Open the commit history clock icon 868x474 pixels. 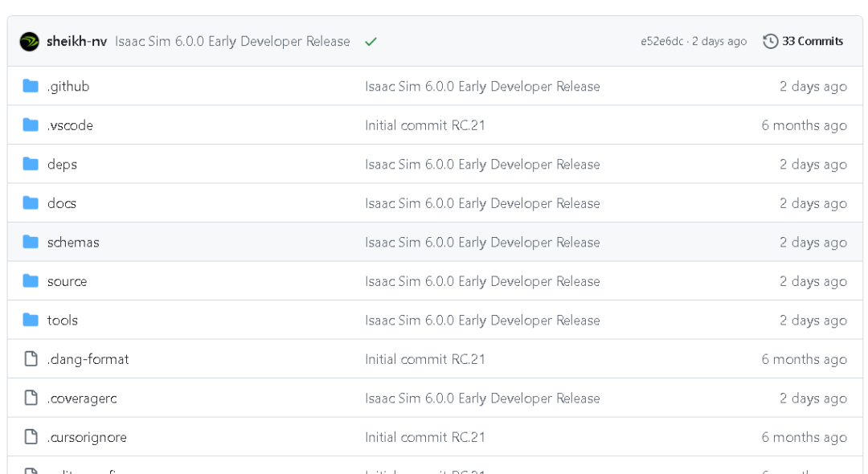[x=771, y=41]
